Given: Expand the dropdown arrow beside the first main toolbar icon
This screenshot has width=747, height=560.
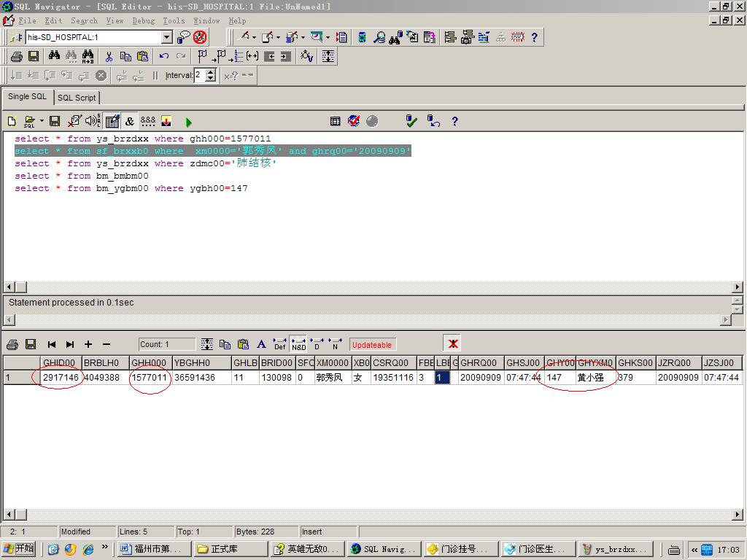Looking at the screenshot, I should pos(255,37).
